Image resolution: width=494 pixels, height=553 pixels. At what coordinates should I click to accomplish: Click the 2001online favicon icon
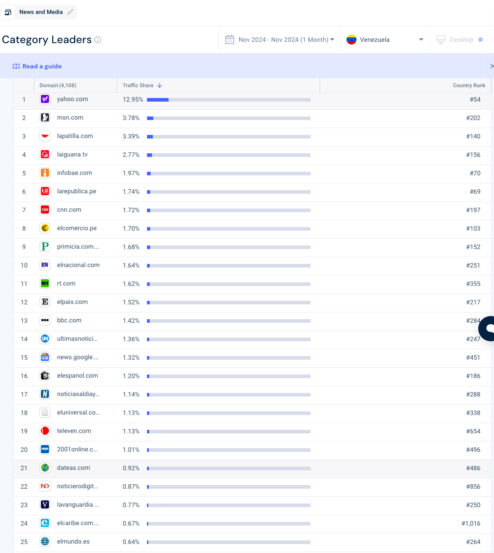[45, 449]
